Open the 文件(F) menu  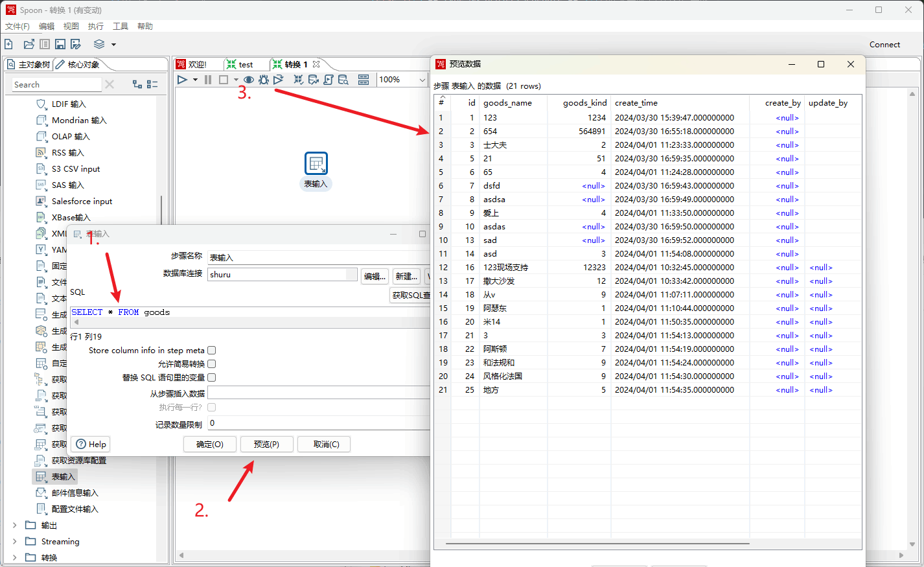(17, 27)
